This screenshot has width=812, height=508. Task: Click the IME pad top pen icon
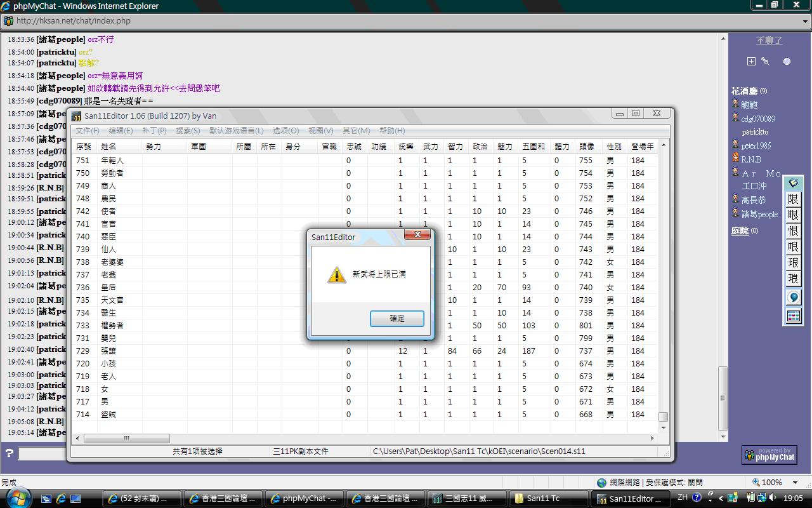point(793,184)
